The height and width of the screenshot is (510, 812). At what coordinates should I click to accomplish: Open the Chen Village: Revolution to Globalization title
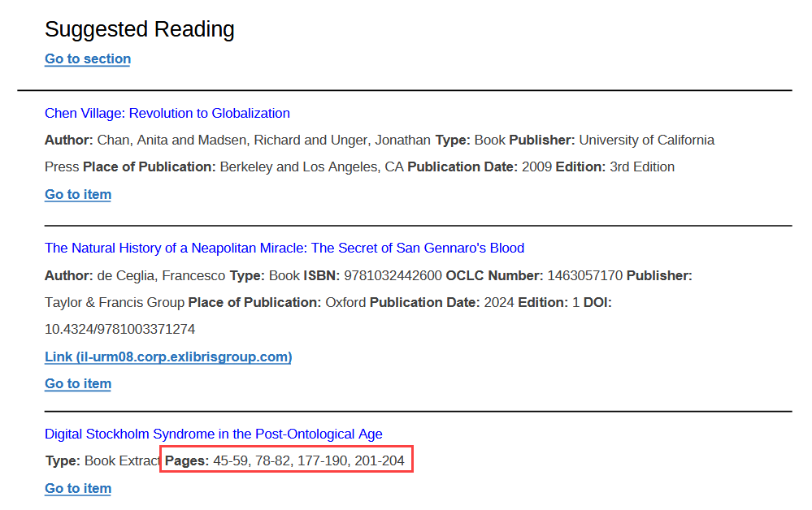tap(167, 113)
